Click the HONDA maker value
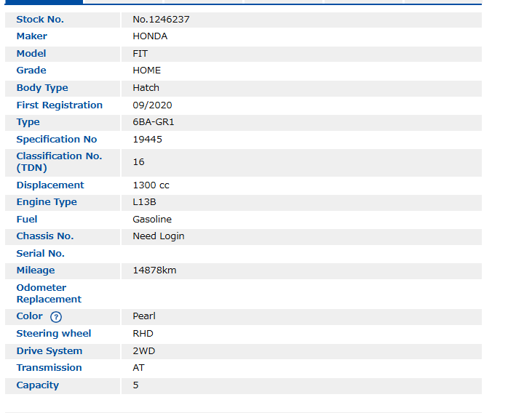The image size is (532, 413). 150,36
